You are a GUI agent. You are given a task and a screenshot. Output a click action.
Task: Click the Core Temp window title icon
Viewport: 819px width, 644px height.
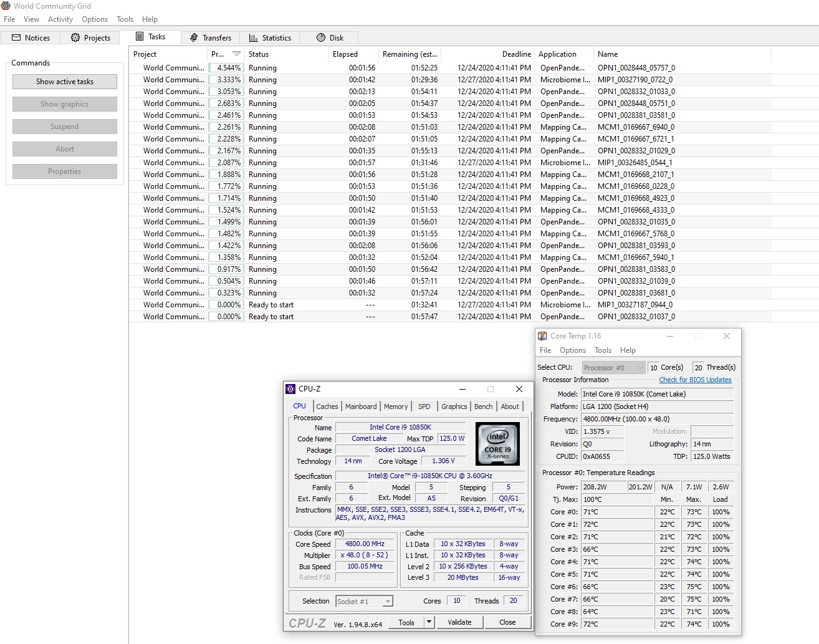coord(542,336)
